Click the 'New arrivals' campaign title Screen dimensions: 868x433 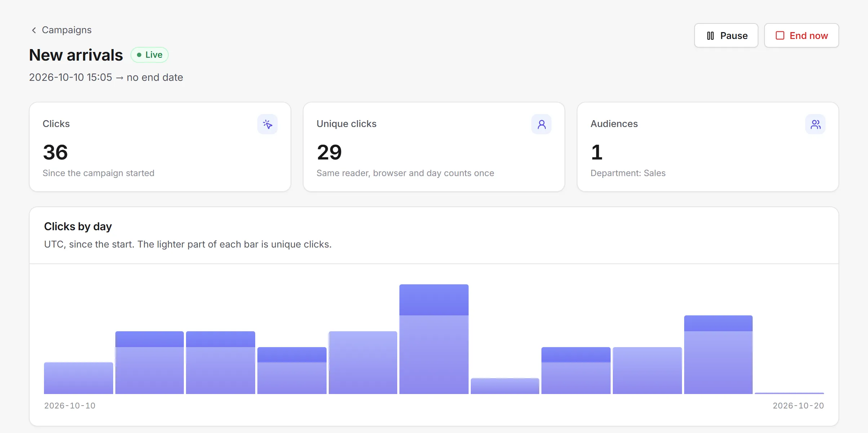pyautogui.click(x=76, y=55)
